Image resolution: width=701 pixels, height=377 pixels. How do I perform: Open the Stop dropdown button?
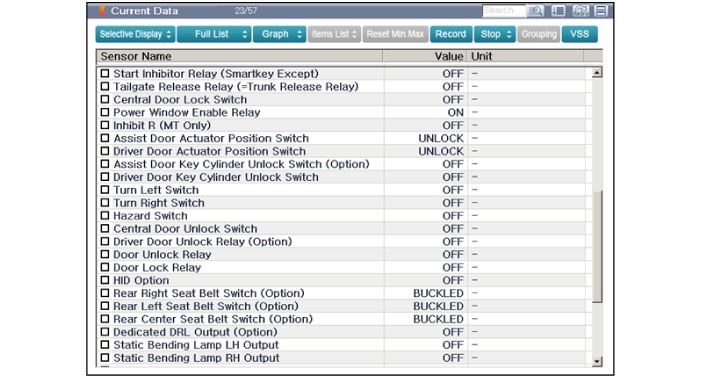pyautogui.click(x=495, y=34)
